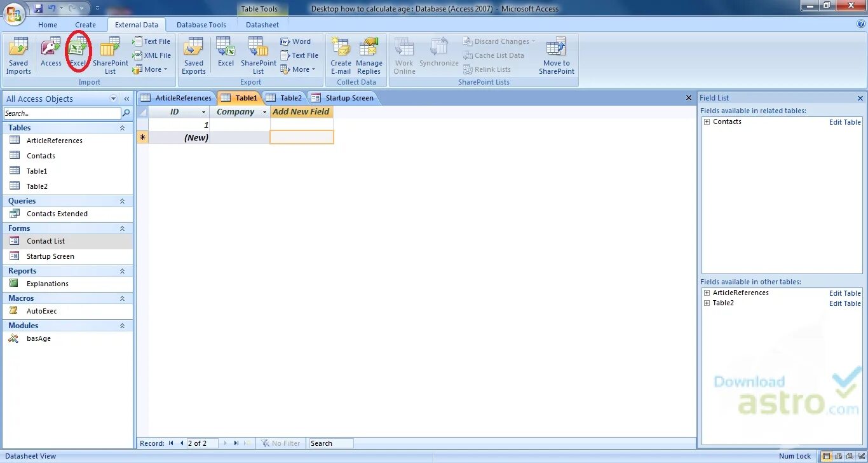
Task: Collapse the Tables group in the navigation pane
Action: pyautogui.click(x=122, y=128)
